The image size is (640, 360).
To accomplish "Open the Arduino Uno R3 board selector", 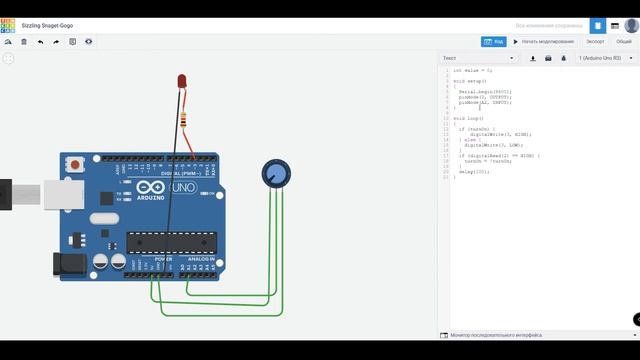I will (x=606, y=58).
